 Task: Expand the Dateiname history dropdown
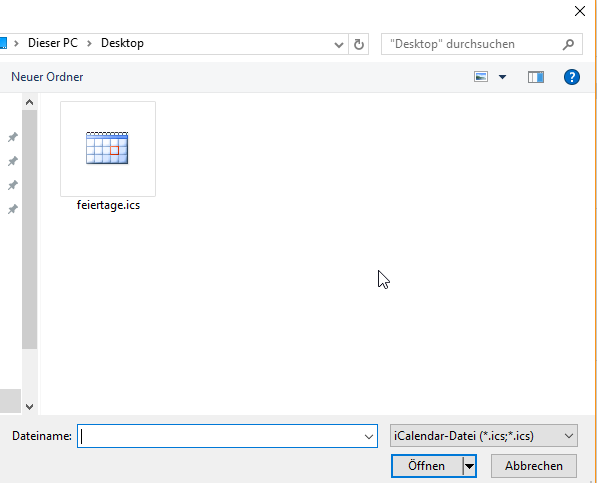pyautogui.click(x=369, y=436)
